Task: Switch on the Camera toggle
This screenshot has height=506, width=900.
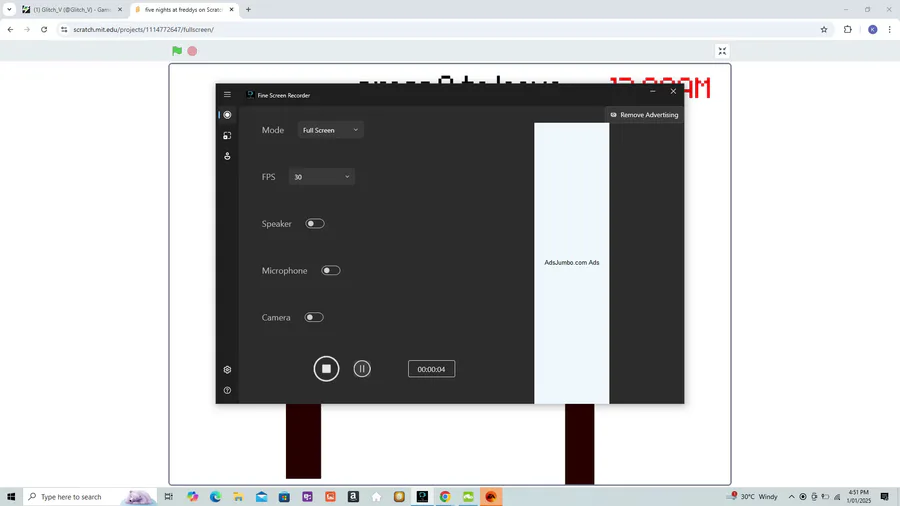Action: pyautogui.click(x=314, y=317)
